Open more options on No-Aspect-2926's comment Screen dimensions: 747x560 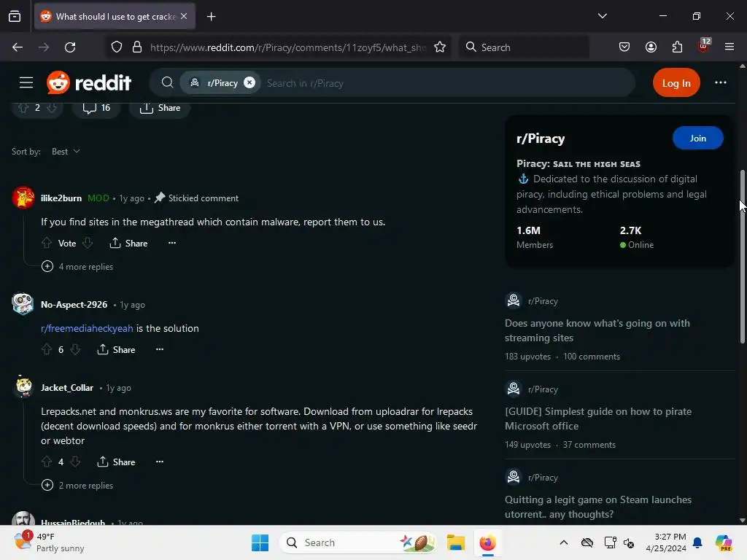click(x=160, y=349)
